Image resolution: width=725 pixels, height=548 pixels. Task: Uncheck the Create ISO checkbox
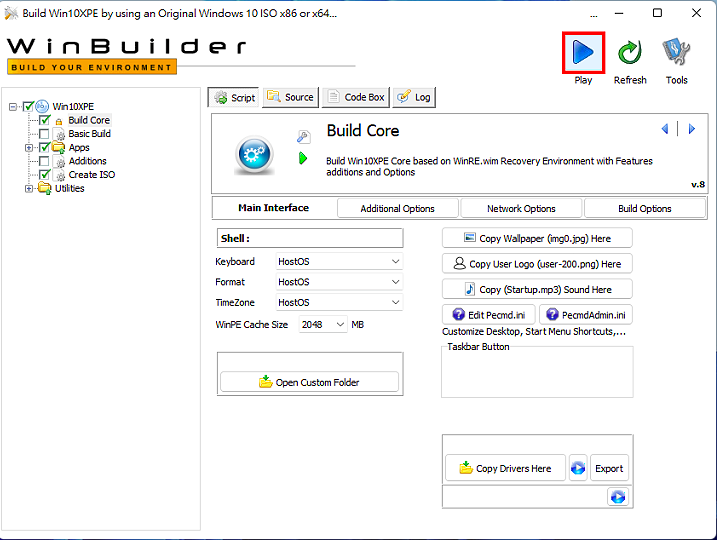point(44,175)
